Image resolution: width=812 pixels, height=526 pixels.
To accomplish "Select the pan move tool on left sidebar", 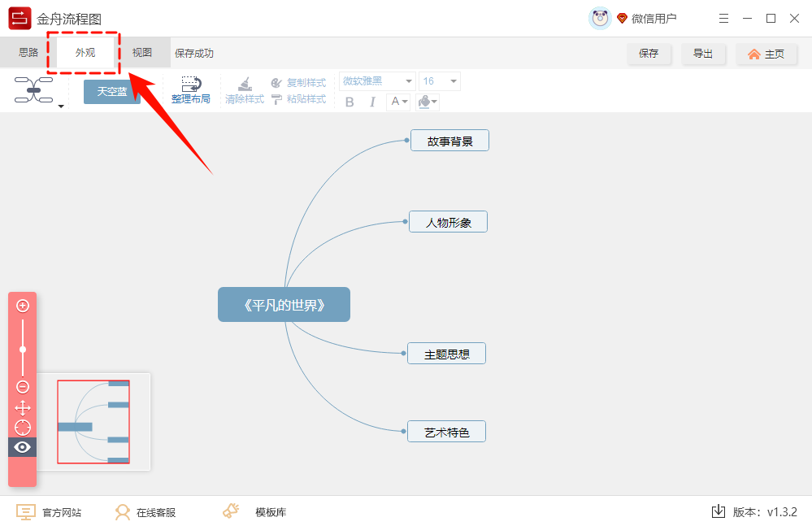I will [x=22, y=407].
